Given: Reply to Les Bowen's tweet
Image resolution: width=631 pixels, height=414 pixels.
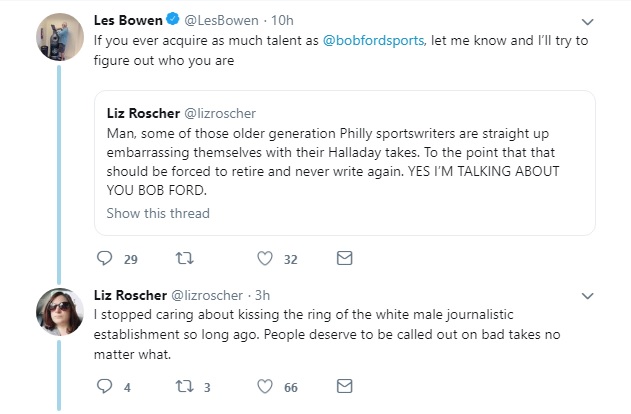Looking at the screenshot, I should [x=104, y=258].
